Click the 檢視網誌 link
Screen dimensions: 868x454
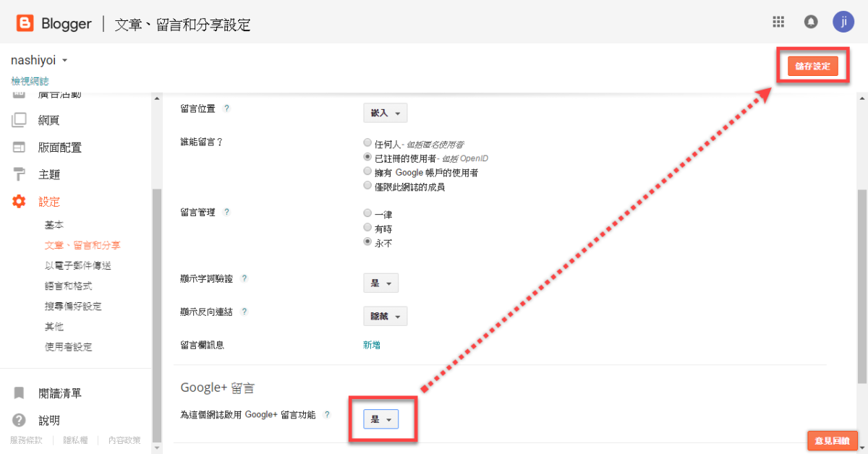(x=30, y=81)
